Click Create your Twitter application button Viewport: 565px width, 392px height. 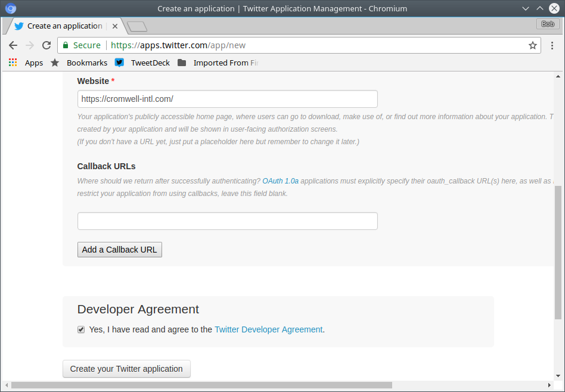[x=126, y=369]
